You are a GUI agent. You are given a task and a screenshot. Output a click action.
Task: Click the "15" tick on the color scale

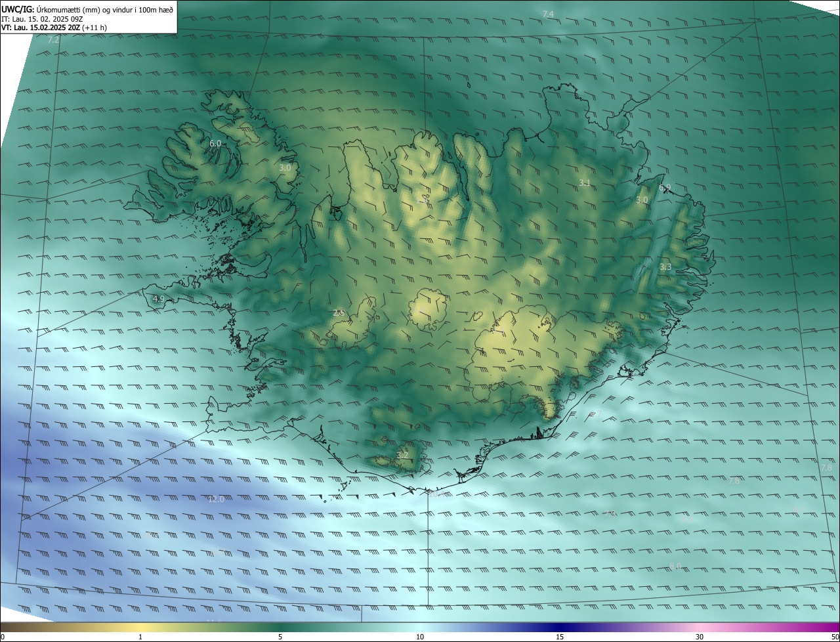[x=560, y=637]
